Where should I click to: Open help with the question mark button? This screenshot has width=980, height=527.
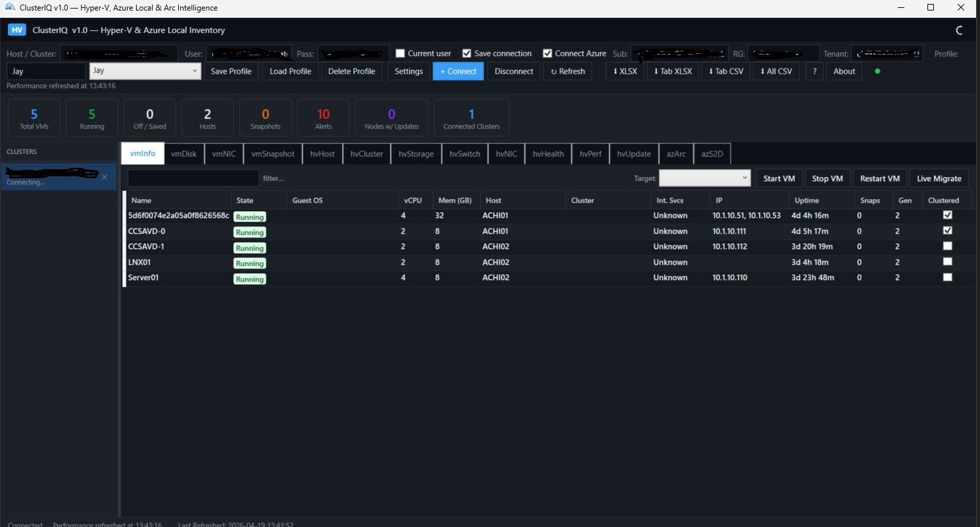pos(814,71)
